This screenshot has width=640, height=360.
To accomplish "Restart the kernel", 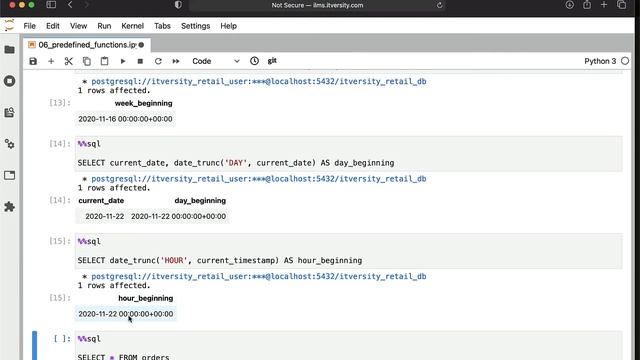I will 158,61.
